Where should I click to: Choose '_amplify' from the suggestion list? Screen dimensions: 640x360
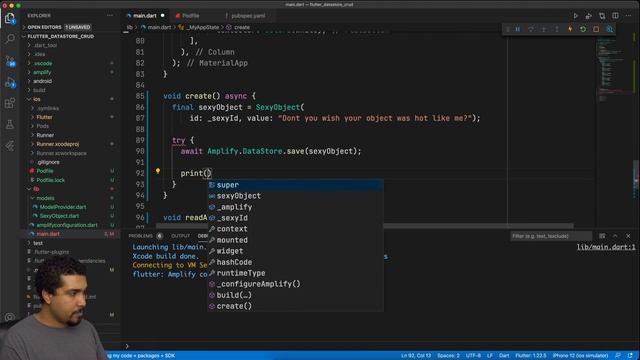click(x=296, y=207)
